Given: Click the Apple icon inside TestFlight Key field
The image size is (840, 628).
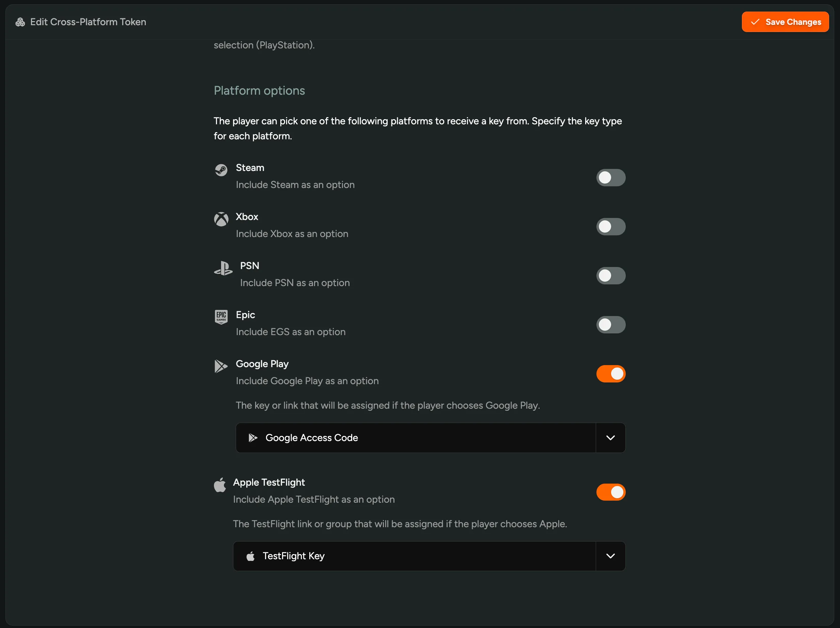Looking at the screenshot, I should [x=251, y=556].
